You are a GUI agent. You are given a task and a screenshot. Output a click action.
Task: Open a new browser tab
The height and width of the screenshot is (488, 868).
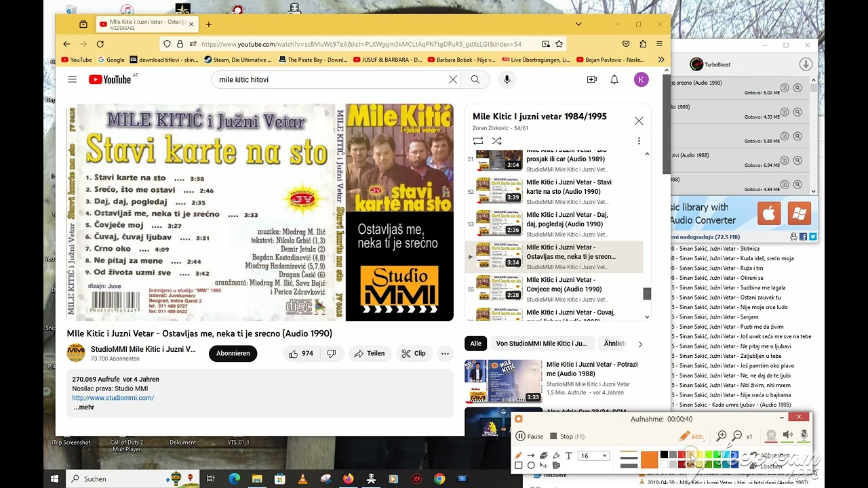[x=208, y=24]
